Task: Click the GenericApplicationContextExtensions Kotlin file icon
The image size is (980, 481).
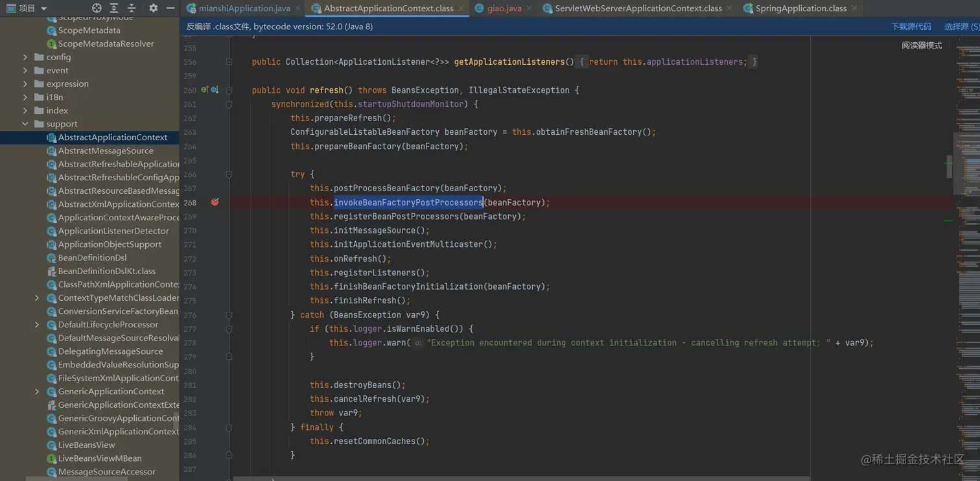Action: 51,405
